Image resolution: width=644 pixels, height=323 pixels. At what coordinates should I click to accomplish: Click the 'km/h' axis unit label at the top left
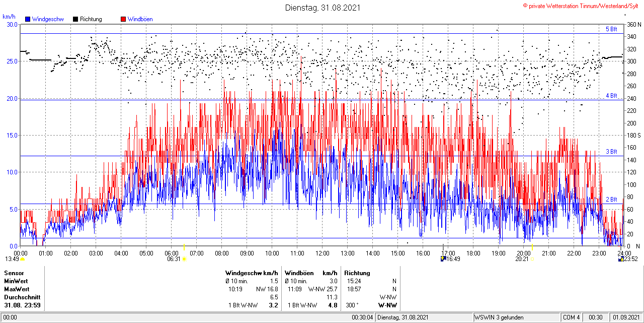9,17
